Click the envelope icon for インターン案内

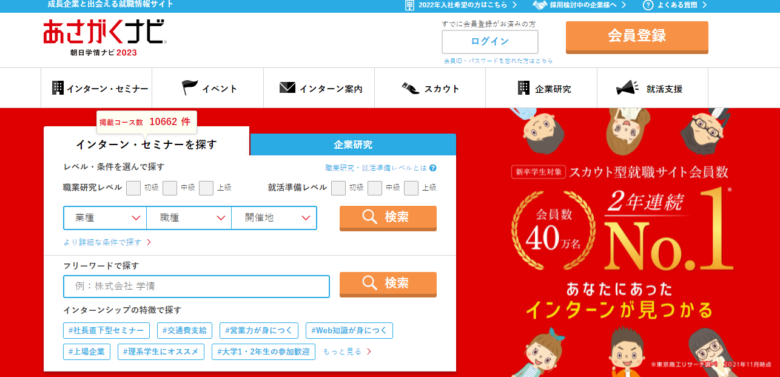[287, 88]
